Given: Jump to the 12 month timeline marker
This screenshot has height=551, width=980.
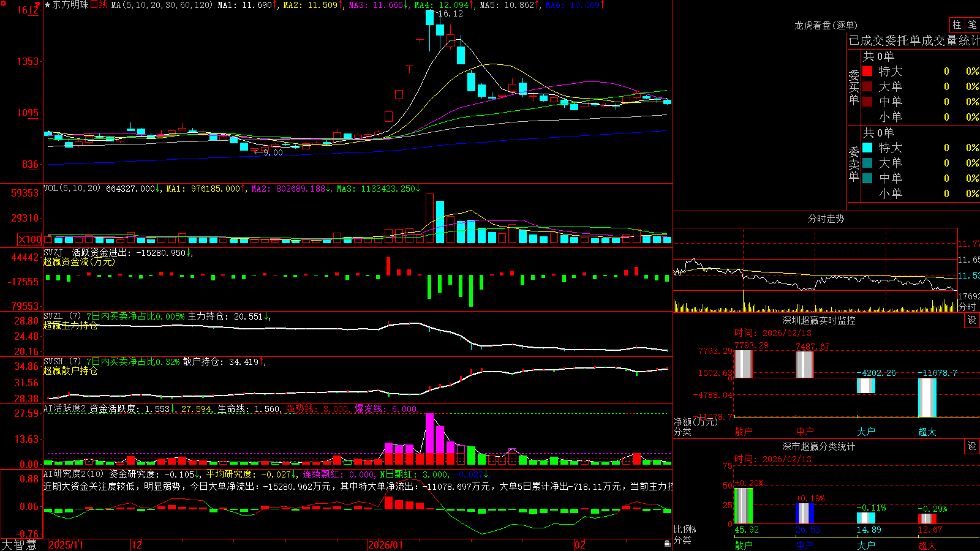Looking at the screenshot, I should click(137, 545).
